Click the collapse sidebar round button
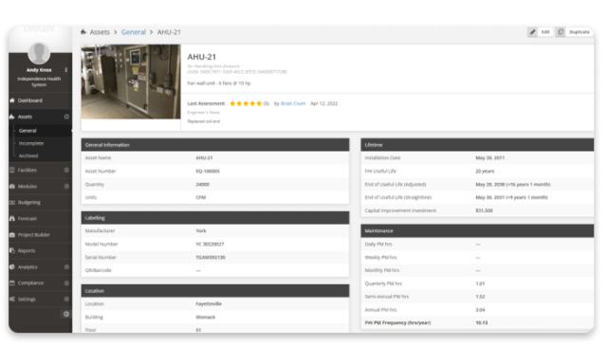The image size is (607, 364). tap(66, 314)
